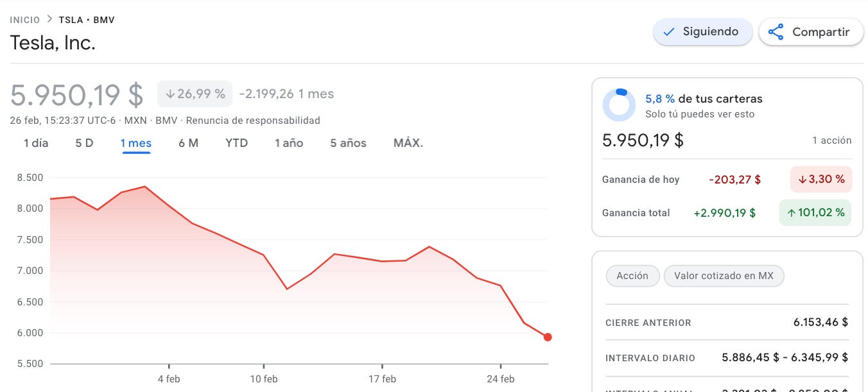Click the -203,27 $ daily gain value
This screenshot has width=868, height=392.
tap(734, 180)
